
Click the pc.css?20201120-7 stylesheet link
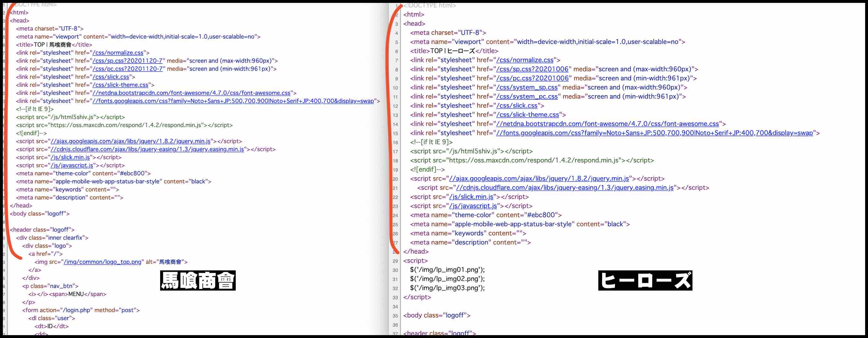(x=127, y=69)
